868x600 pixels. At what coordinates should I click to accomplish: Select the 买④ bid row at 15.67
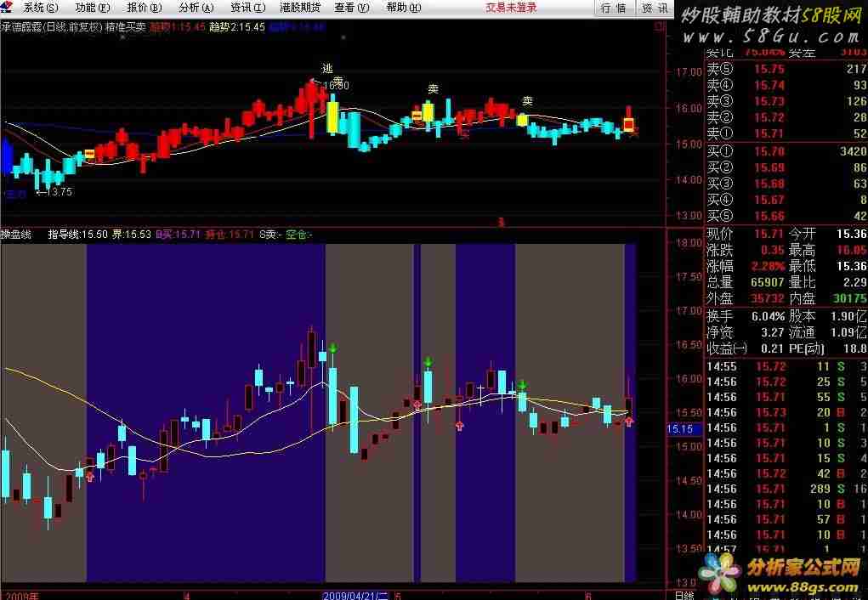pyautogui.click(x=786, y=199)
